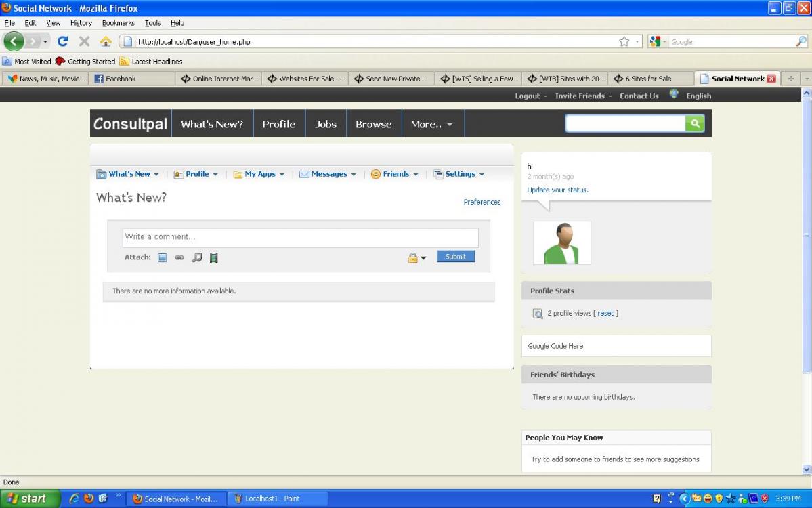Viewport: 812px width, 508px height.
Task: Click the site search input box
Action: coord(625,123)
